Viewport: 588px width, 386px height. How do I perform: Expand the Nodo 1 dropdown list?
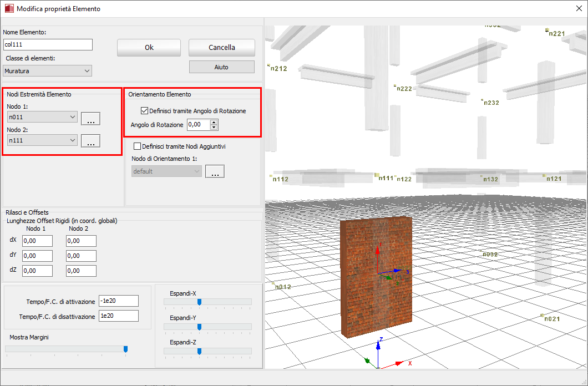73,117
